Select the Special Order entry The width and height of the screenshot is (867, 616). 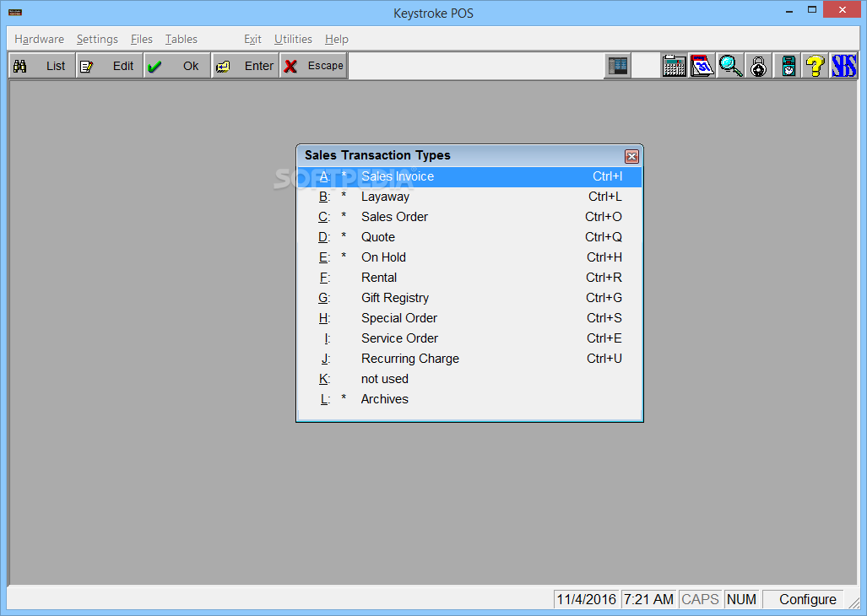tap(469, 318)
